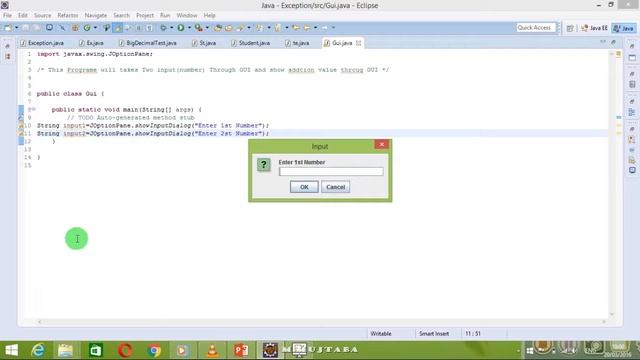Viewport: 640px width, 360px height.
Task: Open Google Chrome from the taskbar
Action: [154, 350]
